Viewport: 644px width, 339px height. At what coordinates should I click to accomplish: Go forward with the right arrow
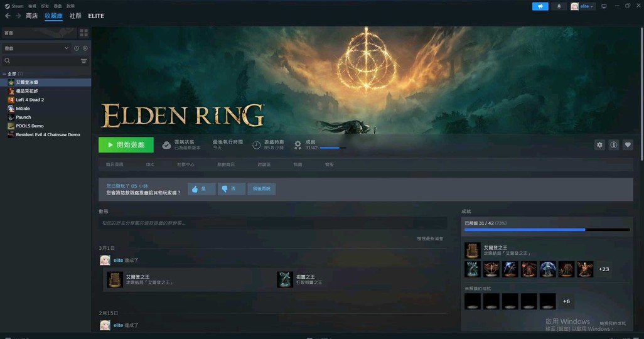click(x=18, y=16)
